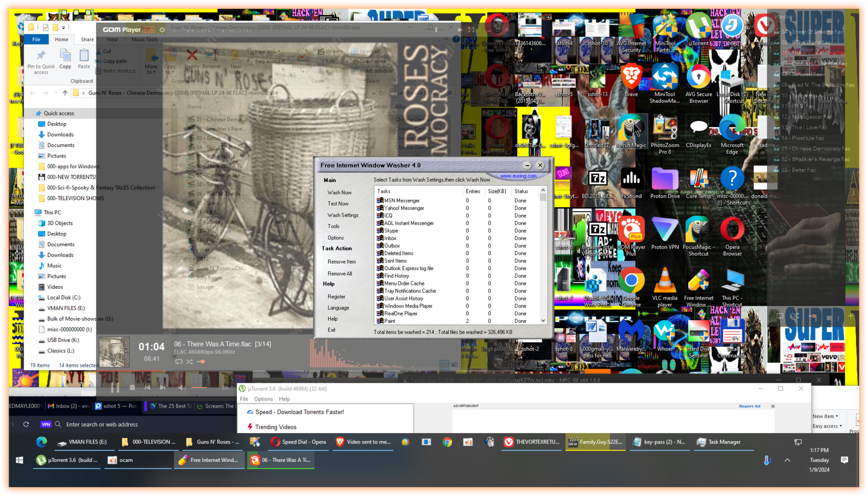The width and height of the screenshot is (868, 496).
Task: Launch Core Temp from the desktop
Action: (x=698, y=182)
